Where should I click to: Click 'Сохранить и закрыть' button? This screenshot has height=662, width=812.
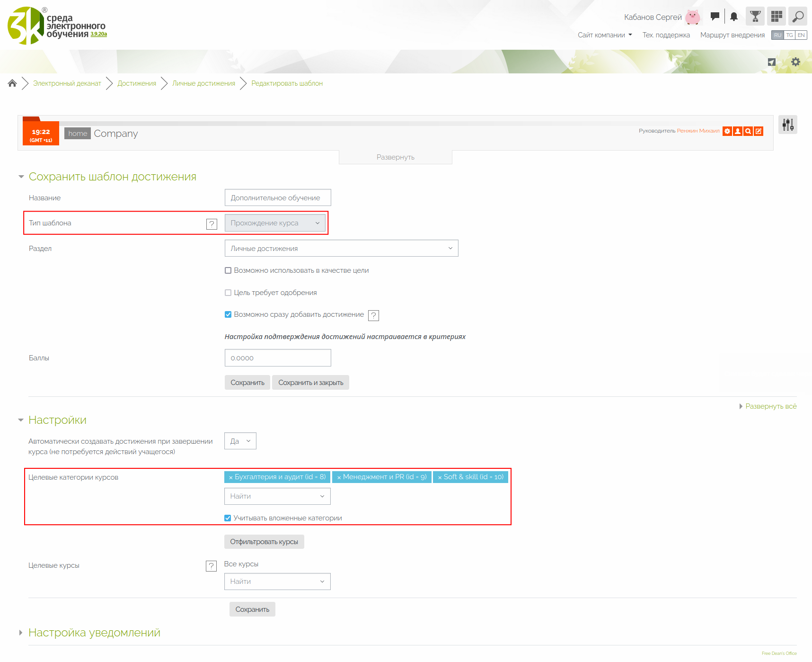click(x=310, y=383)
